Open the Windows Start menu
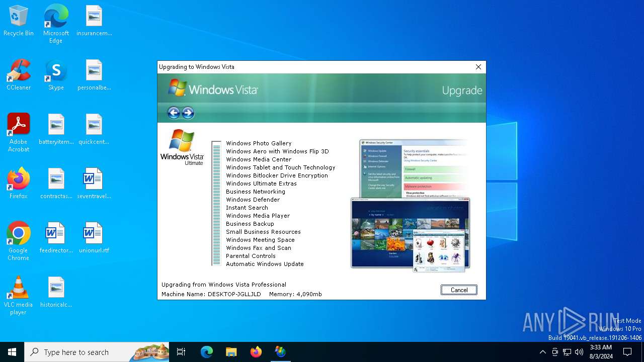The height and width of the screenshot is (362, 644). 12,352
